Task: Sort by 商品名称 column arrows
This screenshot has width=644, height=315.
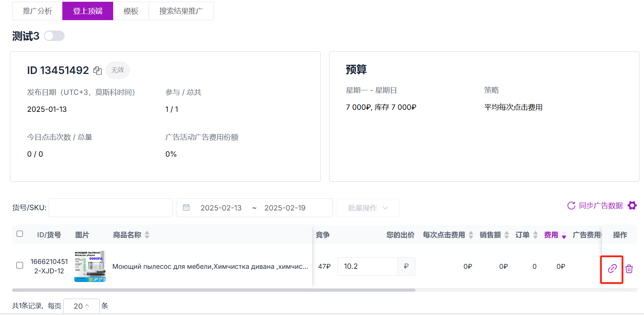Action: point(147,235)
